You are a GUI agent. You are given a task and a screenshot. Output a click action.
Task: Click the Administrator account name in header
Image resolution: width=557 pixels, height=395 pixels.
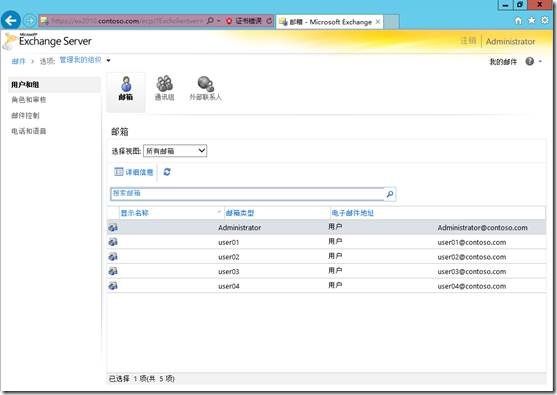point(510,42)
